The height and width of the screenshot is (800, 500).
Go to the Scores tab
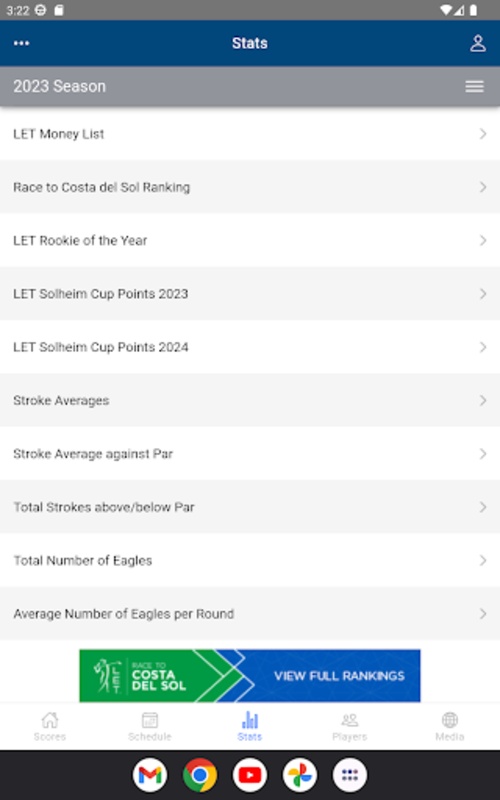coord(49,727)
